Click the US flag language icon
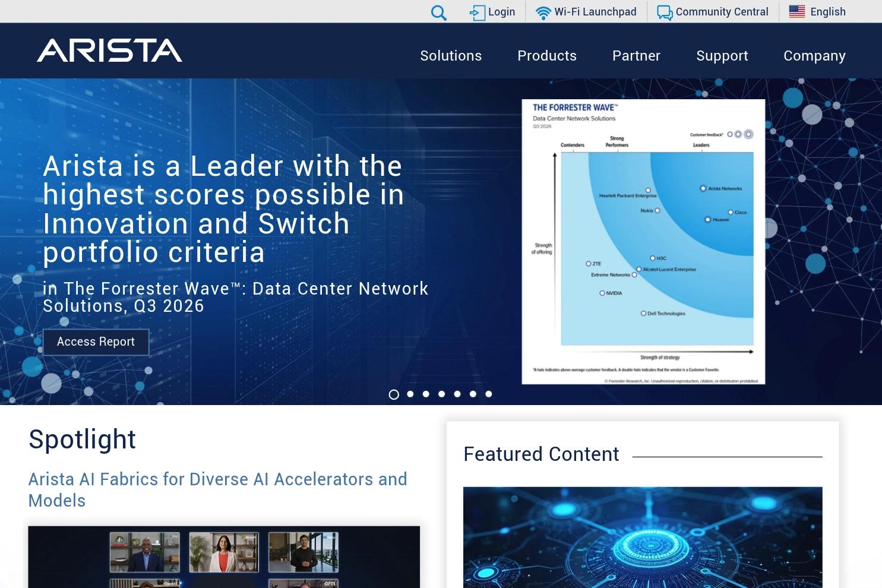This screenshot has height=588, width=882. pos(797,12)
